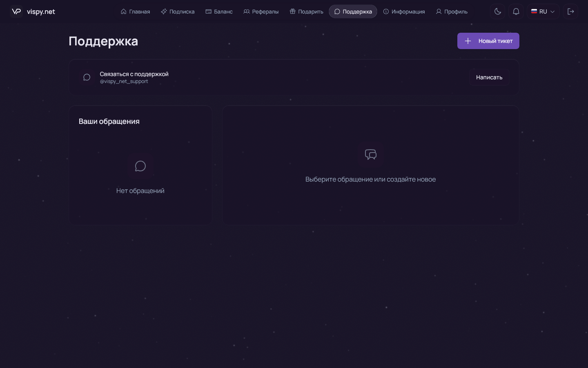Open the Главная home page
This screenshot has width=588, height=368.
coord(135,11)
